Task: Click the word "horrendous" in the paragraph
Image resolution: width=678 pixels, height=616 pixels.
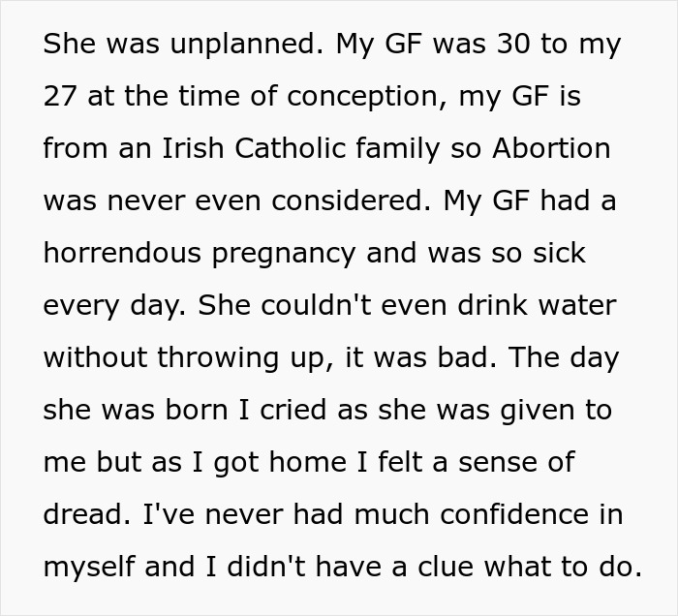Action: 122,254
